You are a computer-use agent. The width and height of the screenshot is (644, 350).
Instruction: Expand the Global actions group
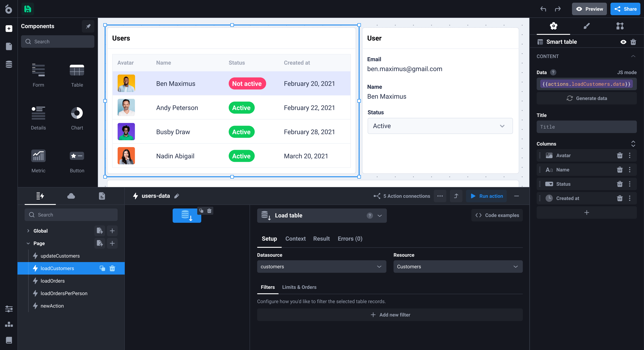28,231
